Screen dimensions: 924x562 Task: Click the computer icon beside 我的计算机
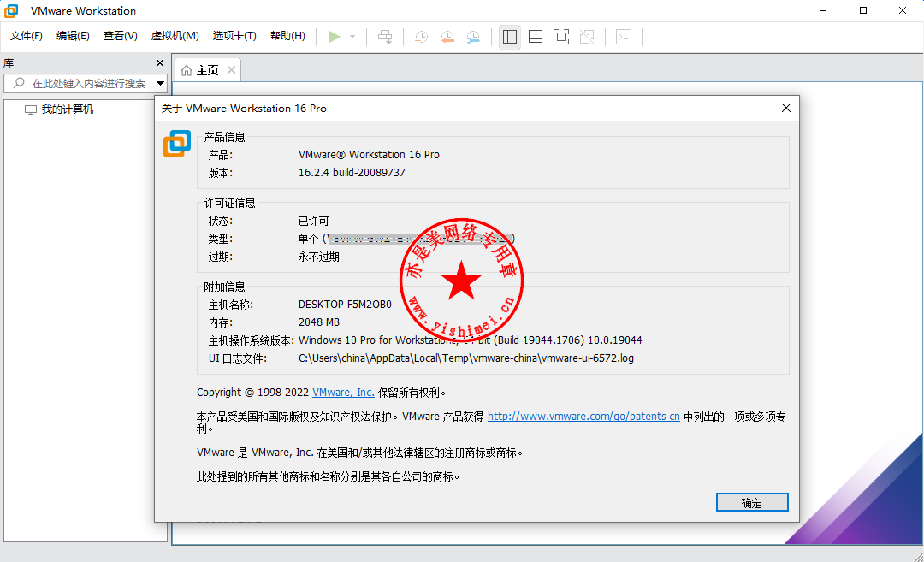31,109
